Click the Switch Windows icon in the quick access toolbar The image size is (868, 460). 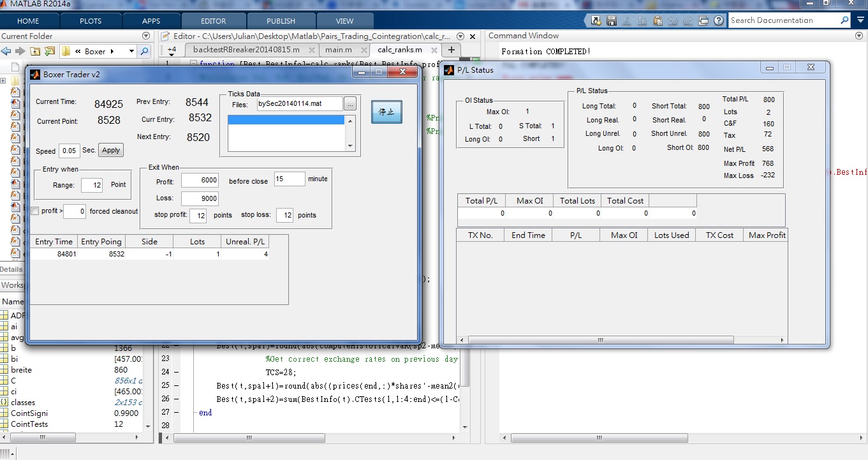703,20
